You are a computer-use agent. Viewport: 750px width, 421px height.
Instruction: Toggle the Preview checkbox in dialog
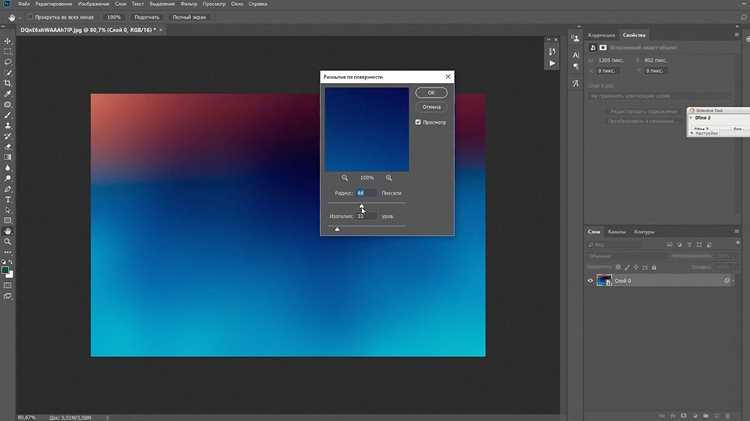pos(418,122)
